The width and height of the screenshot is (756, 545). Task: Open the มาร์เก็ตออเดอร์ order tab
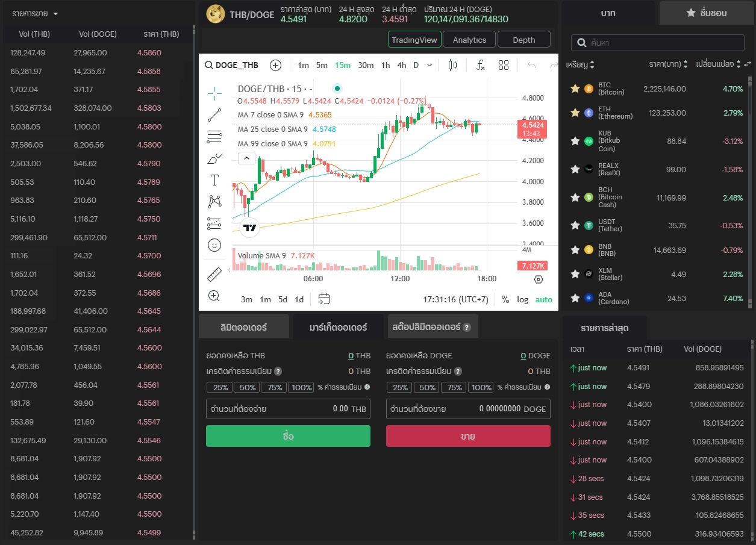(x=338, y=328)
